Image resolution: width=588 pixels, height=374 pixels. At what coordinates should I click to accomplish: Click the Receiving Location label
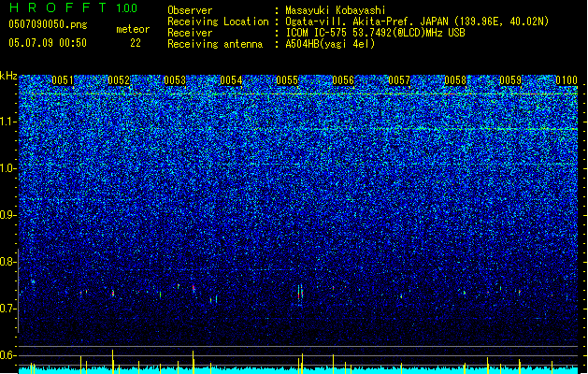tap(218, 22)
